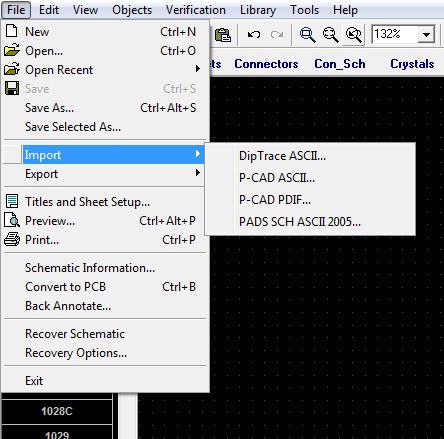Image resolution: width=444 pixels, height=439 pixels.
Task: Open the Edit menu
Action: point(49,10)
